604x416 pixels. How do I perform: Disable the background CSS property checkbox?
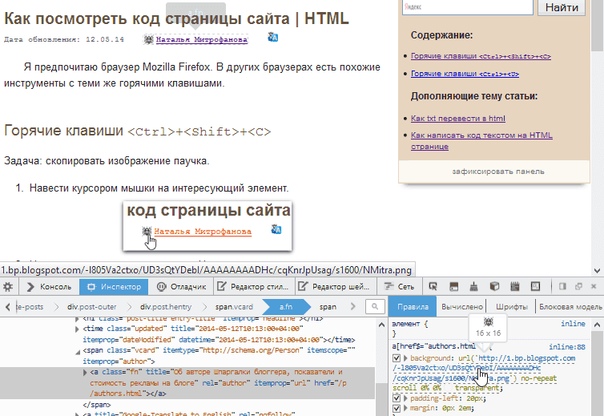[396, 358]
